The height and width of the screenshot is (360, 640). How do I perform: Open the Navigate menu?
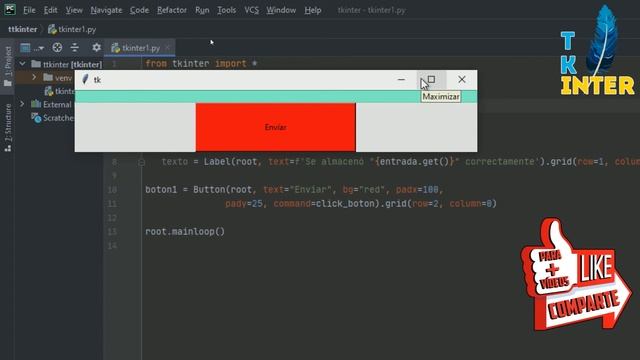pos(106,10)
